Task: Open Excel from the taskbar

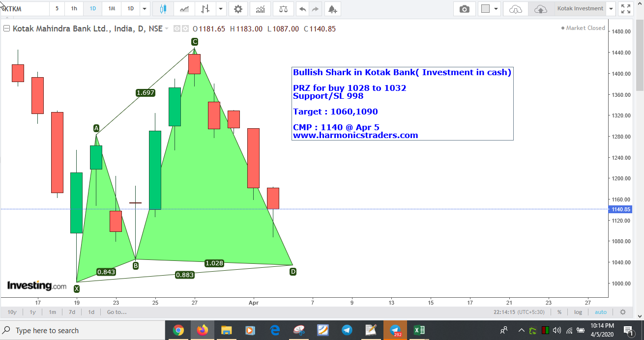Action: pyautogui.click(x=419, y=330)
